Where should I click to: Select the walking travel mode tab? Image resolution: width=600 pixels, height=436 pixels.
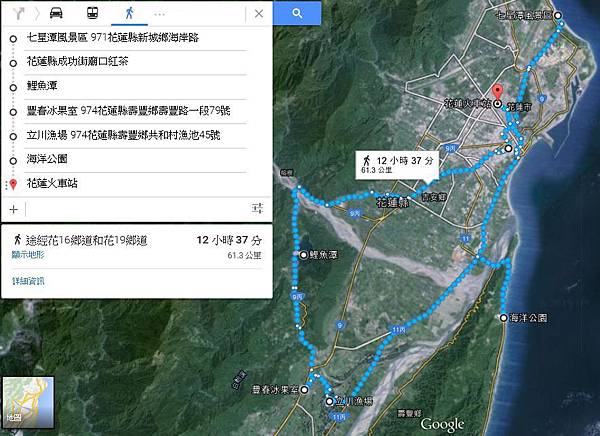(x=129, y=13)
